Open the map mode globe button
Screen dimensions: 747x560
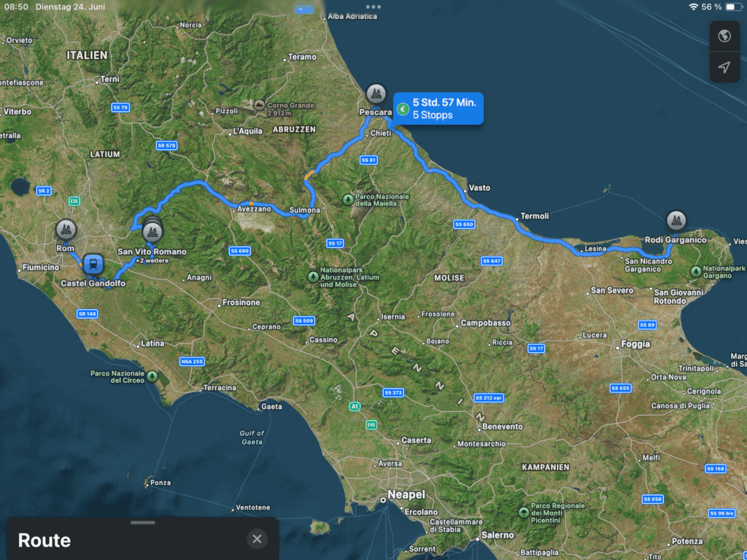coord(724,36)
